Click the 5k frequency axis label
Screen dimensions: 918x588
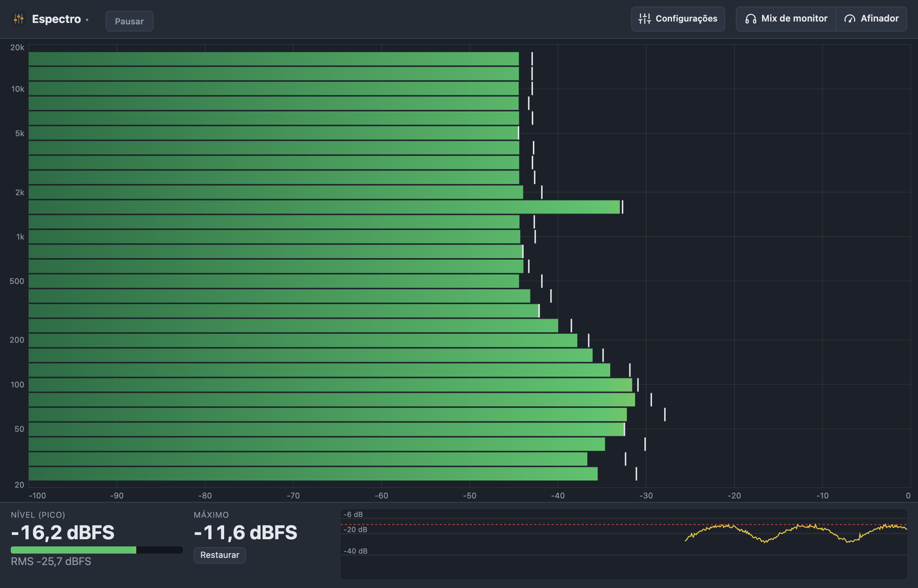[x=20, y=134]
